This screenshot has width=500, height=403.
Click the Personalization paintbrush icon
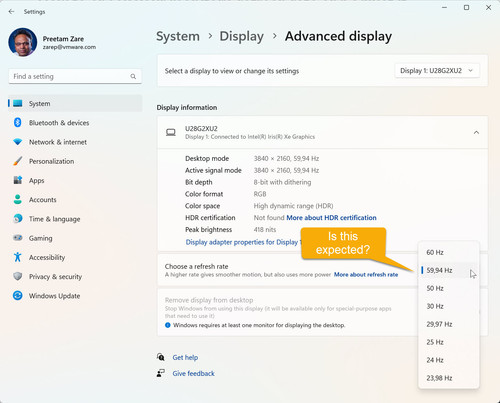18,161
